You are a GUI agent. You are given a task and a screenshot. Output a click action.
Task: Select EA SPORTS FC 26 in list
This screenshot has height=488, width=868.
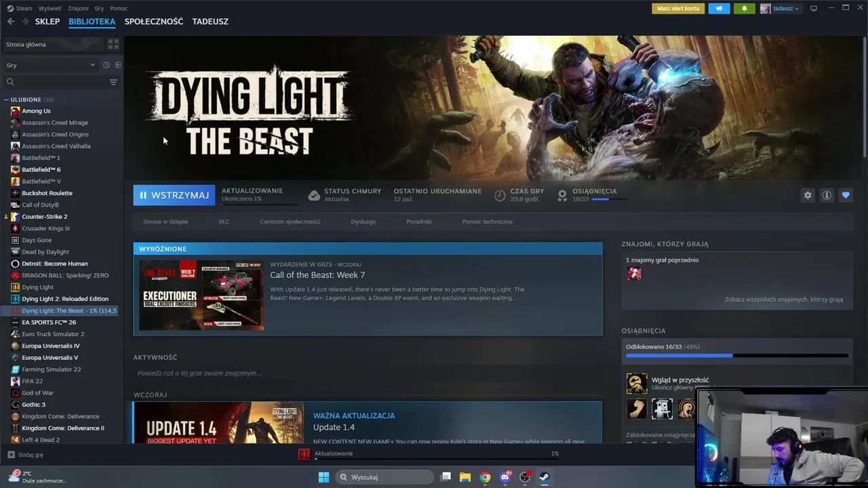pyautogui.click(x=49, y=323)
